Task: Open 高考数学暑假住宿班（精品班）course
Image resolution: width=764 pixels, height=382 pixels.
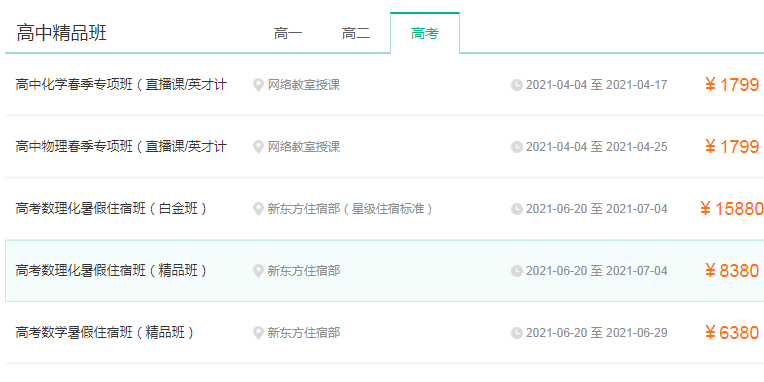Action: 105,333
